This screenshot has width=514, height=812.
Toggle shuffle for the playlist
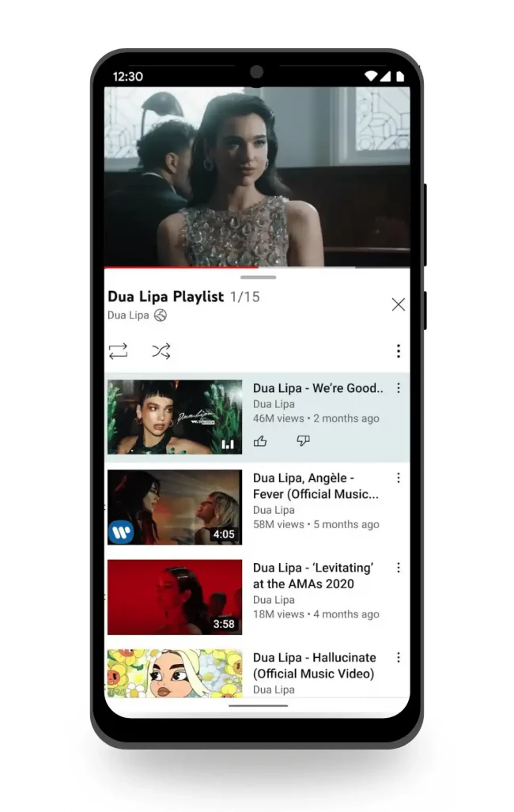pos(161,351)
